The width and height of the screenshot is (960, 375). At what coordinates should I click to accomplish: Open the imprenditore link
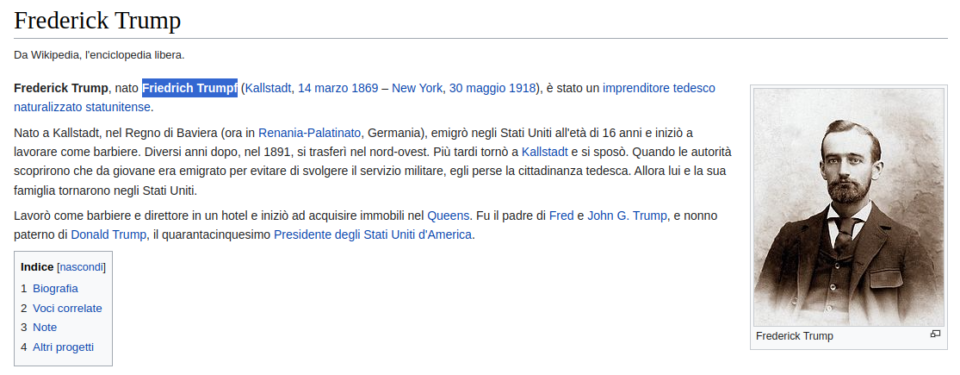[x=636, y=88]
